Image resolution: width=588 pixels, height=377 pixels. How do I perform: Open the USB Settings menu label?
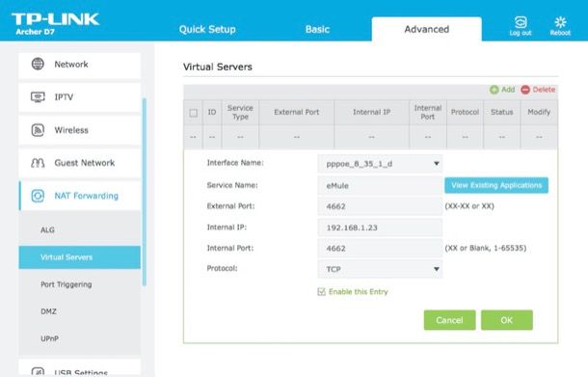[81, 372]
